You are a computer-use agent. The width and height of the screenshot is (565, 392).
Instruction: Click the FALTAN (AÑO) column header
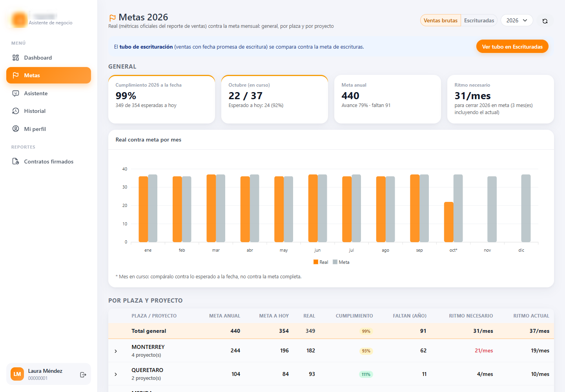point(410,316)
